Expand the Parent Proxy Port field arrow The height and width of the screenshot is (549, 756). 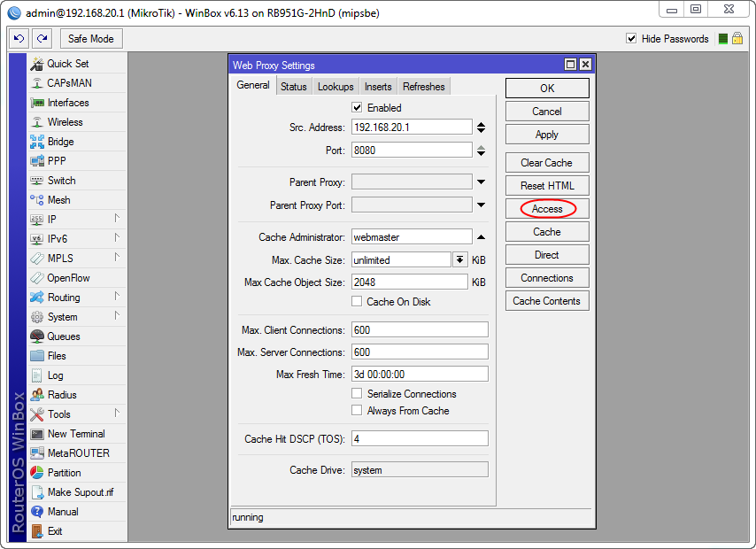[x=481, y=205]
